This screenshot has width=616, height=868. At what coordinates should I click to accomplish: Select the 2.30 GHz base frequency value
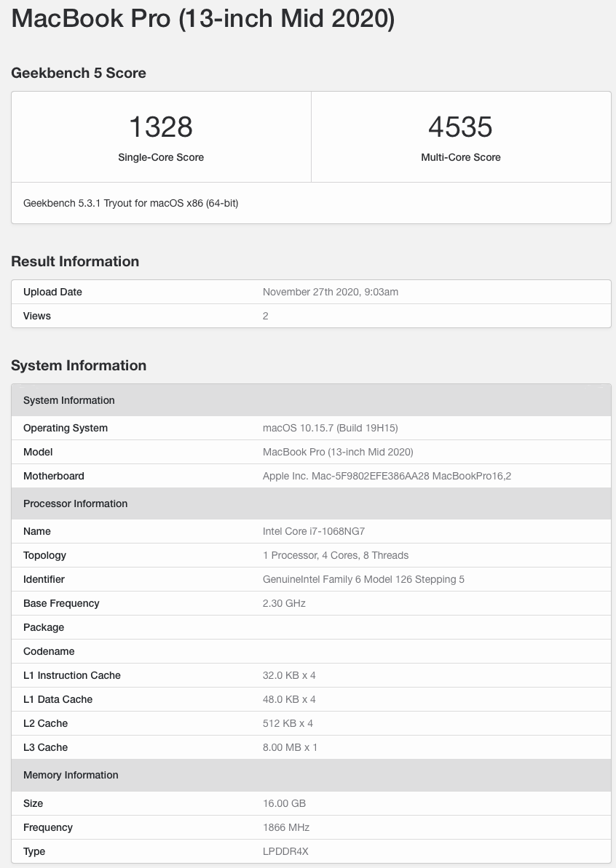[284, 603]
